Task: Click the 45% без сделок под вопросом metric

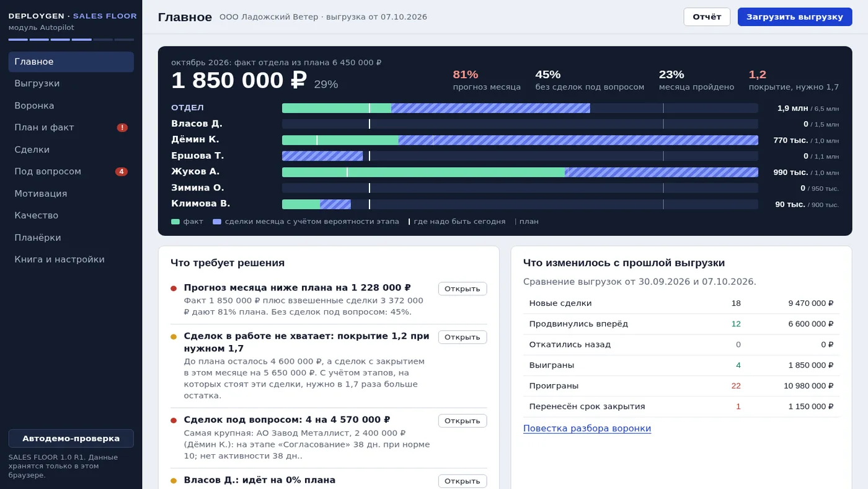Action: (590, 80)
